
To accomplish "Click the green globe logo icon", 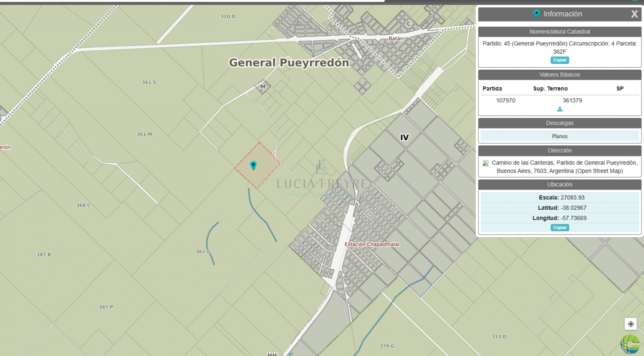I will click(631, 344).
